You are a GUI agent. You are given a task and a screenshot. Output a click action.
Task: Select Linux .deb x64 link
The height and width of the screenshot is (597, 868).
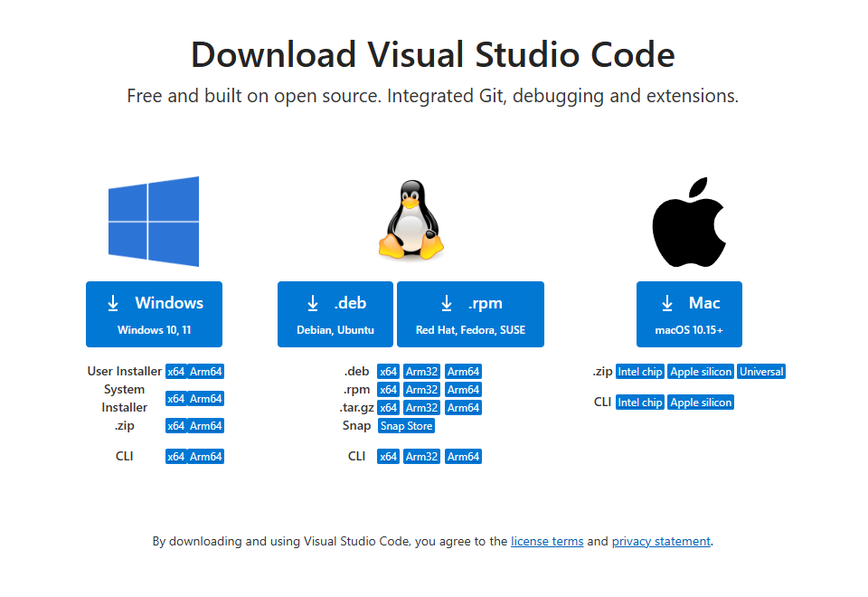pos(388,372)
